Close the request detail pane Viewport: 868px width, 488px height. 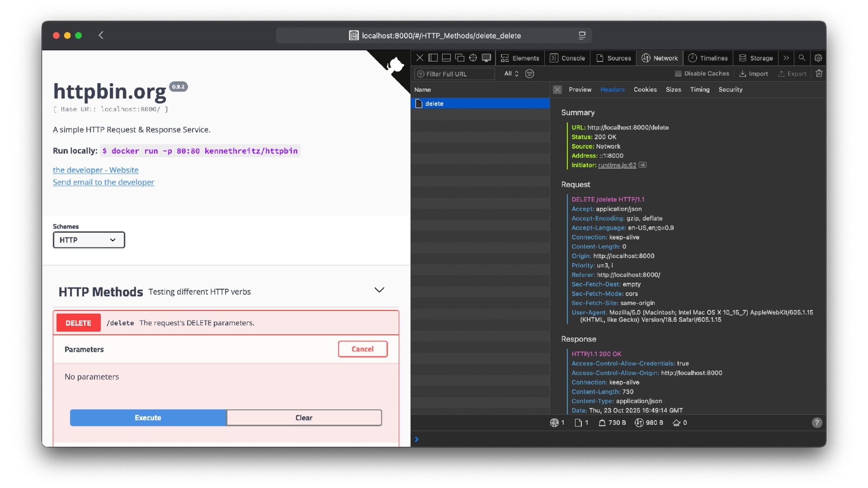click(x=557, y=89)
